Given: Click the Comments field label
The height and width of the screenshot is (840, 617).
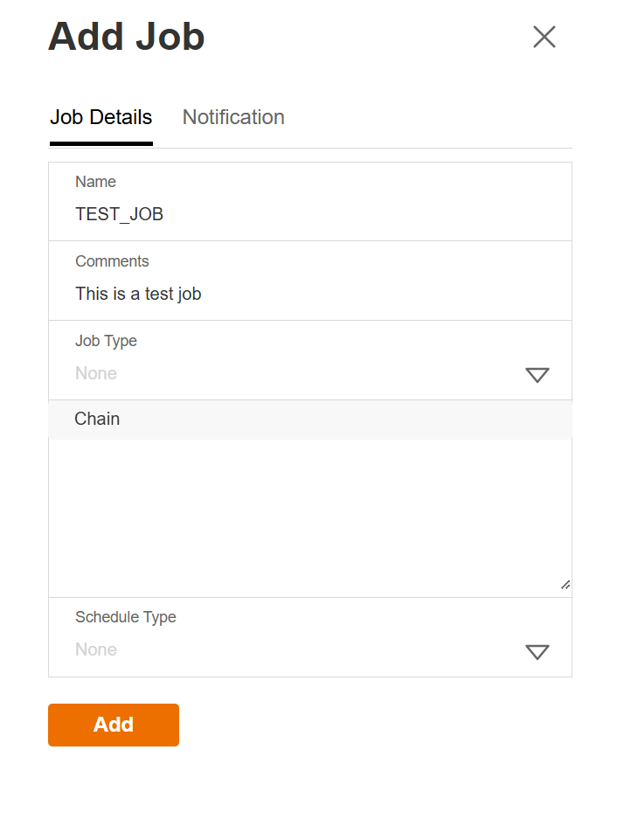Looking at the screenshot, I should click(112, 261).
